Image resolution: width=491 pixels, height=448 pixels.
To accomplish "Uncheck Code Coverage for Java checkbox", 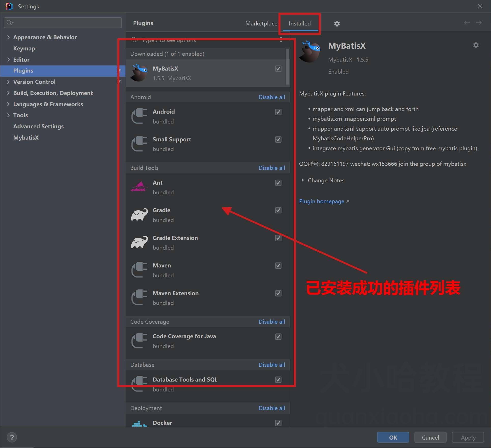I will [278, 337].
